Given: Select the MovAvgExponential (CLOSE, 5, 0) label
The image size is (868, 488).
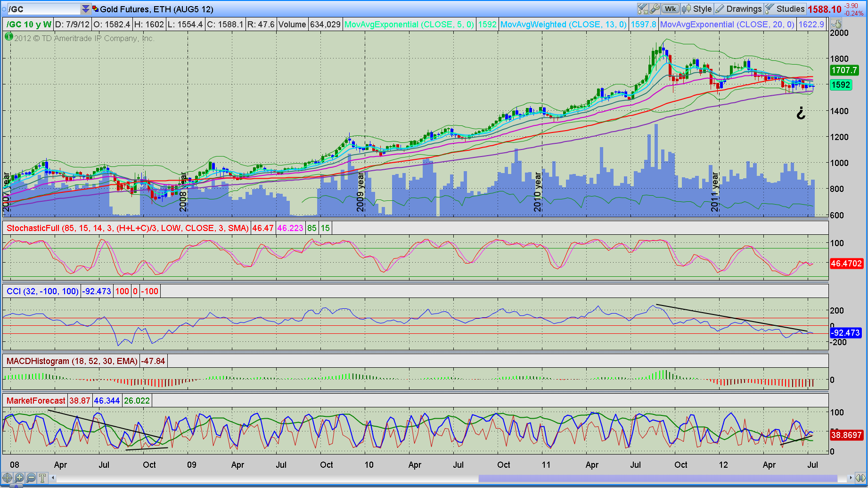Looking at the screenshot, I should pyautogui.click(x=409, y=25).
